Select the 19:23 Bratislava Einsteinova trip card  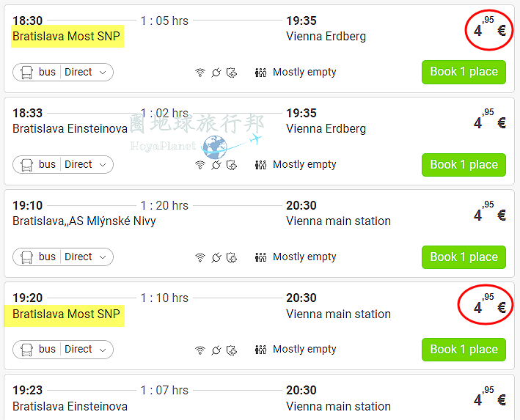click(259, 397)
